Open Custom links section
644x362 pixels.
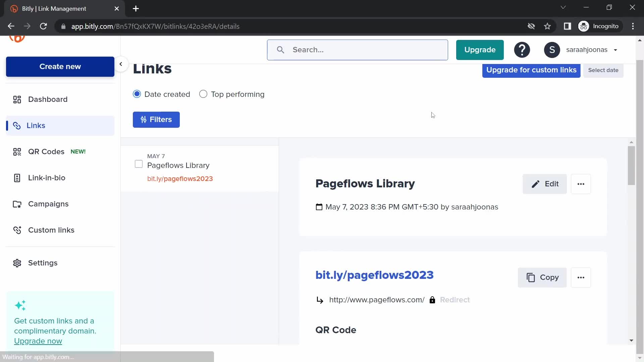pyautogui.click(x=51, y=230)
